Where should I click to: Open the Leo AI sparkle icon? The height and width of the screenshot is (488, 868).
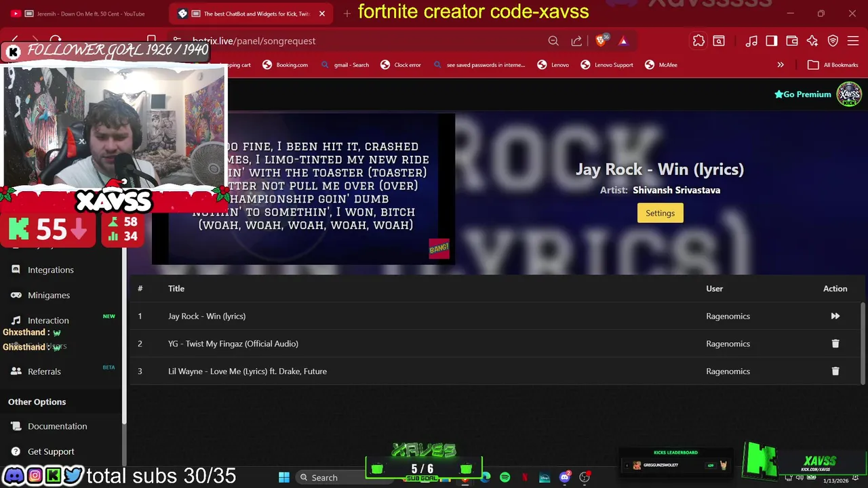812,41
